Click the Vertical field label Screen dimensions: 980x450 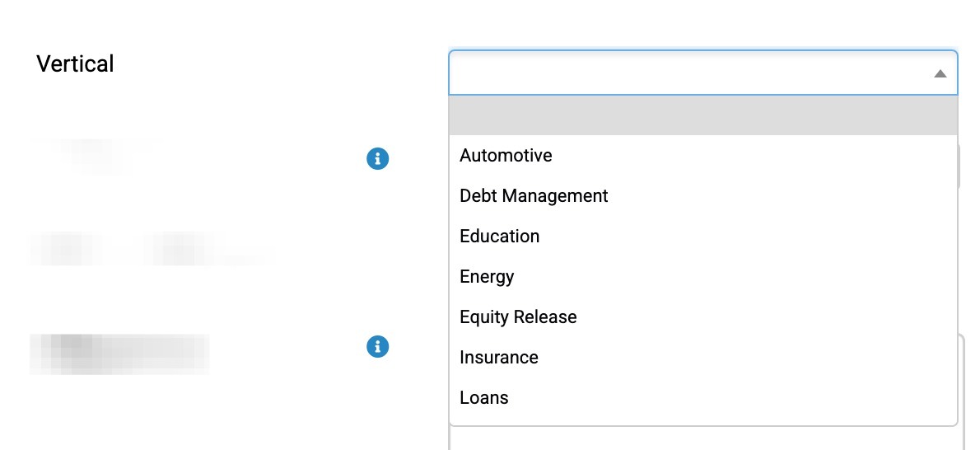point(75,63)
